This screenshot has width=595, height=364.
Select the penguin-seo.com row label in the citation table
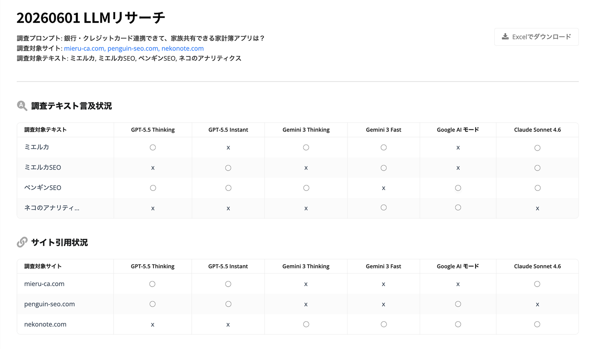49,304
